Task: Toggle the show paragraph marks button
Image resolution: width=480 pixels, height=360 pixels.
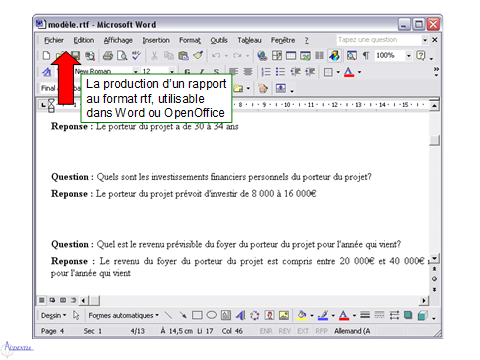Action: click(366, 55)
